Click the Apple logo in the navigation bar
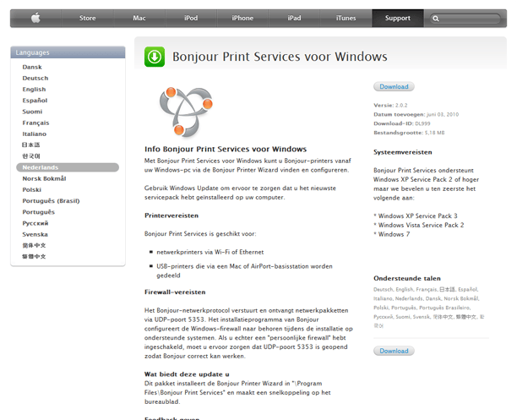517x420 pixels. 35,18
